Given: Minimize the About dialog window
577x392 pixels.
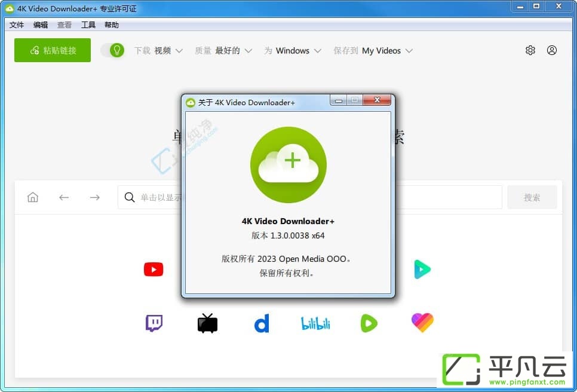Looking at the screenshot, I should (339, 100).
